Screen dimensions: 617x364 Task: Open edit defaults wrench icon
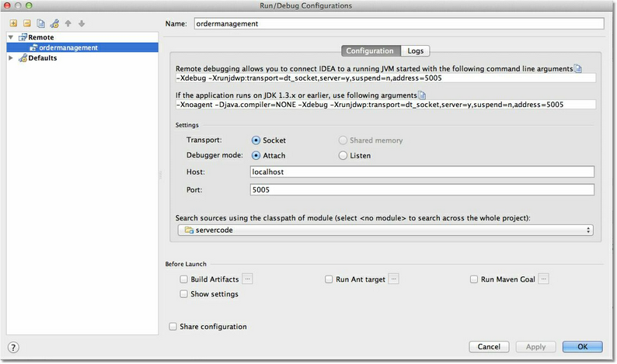click(x=54, y=23)
